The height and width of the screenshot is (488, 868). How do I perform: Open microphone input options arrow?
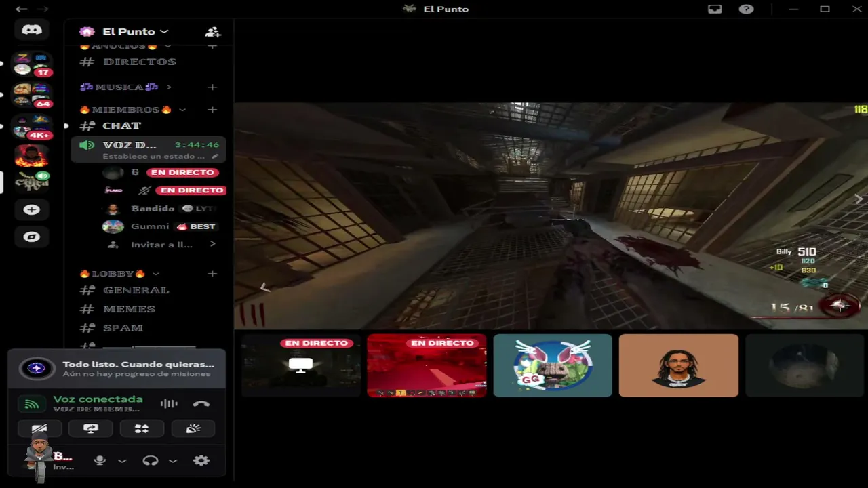(122, 461)
